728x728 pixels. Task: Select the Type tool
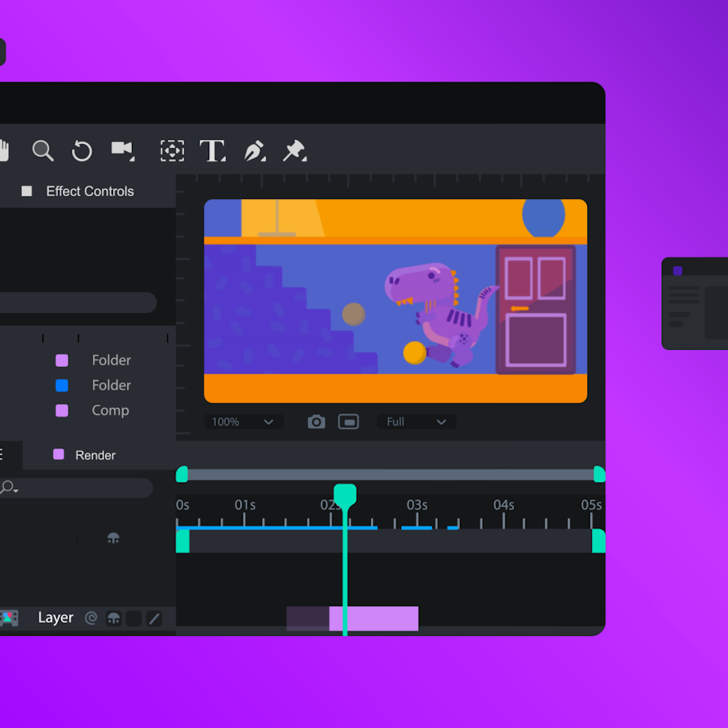pos(212,151)
